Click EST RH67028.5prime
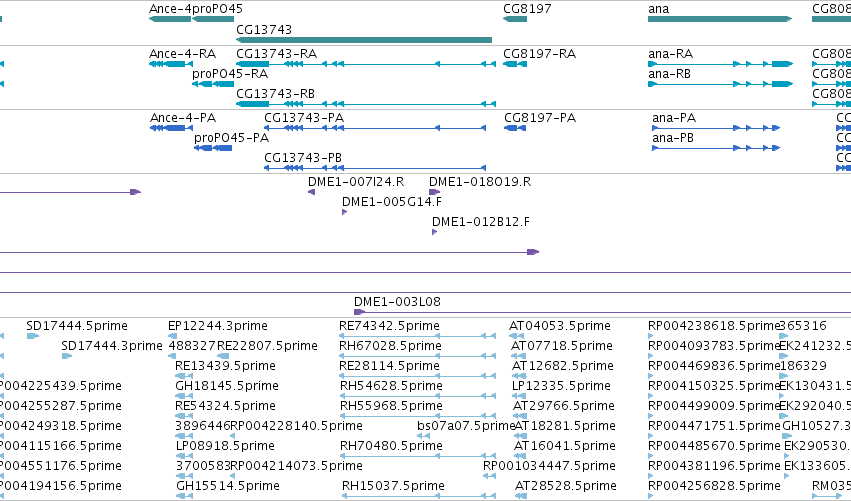This screenshot has height=501, width=851. coord(417,356)
